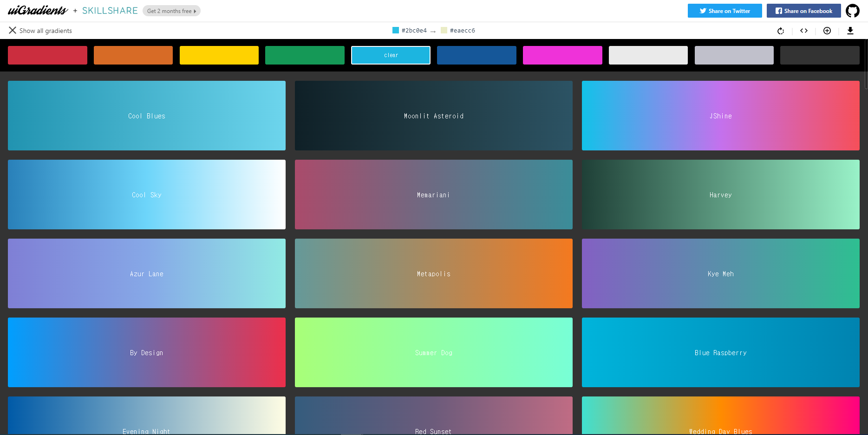Open the Blue Raspberry gradient
Image resolution: width=868 pixels, height=435 pixels.
tap(721, 352)
